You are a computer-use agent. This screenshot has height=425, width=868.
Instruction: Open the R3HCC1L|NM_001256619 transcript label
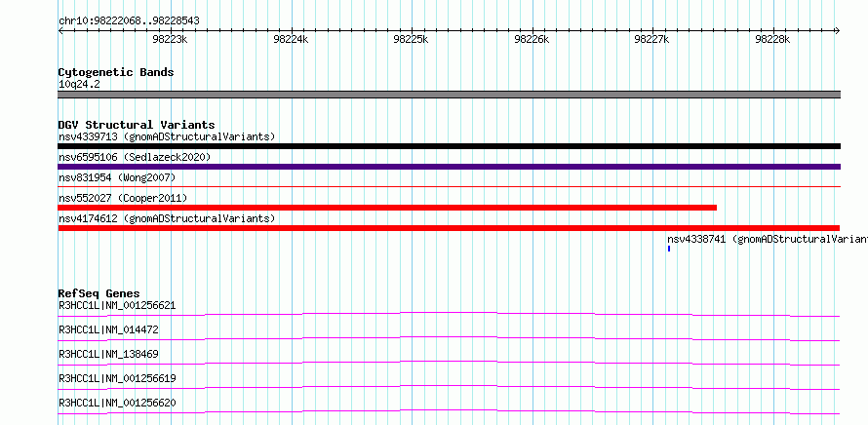[117, 378]
